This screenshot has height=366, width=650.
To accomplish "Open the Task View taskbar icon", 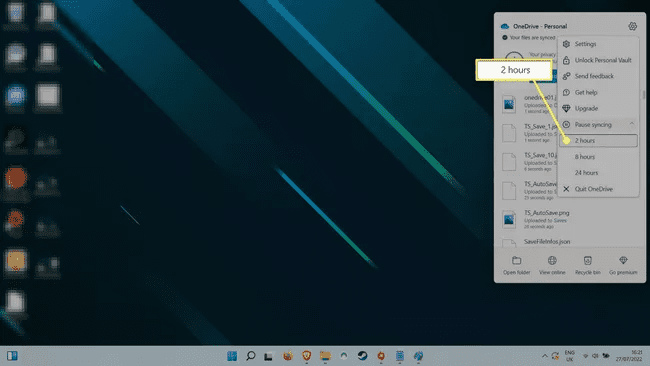I will tap(269, 356).
